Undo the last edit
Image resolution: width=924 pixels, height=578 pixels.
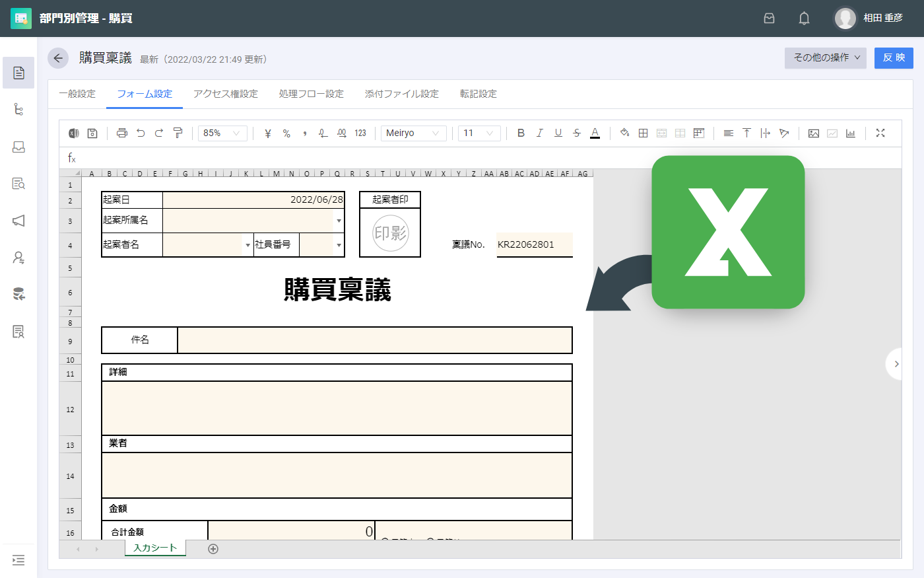141,133
